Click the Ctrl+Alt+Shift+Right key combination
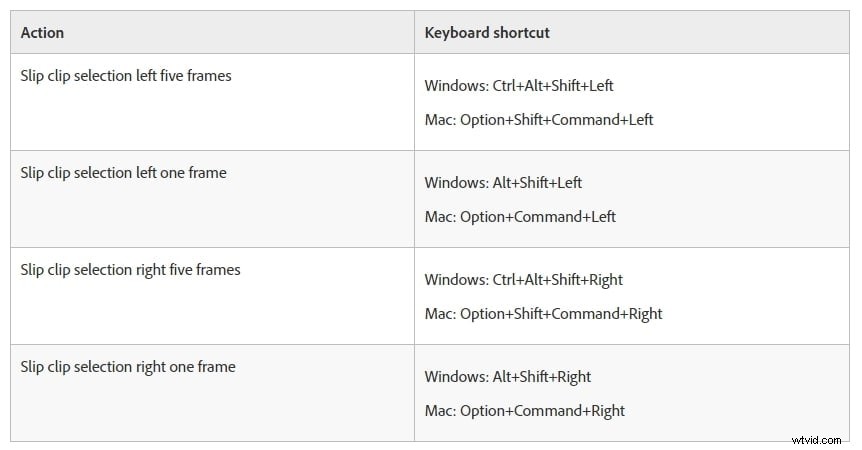Screen dimensions: 862x450 pyautogui.click(x=558, y=280)
